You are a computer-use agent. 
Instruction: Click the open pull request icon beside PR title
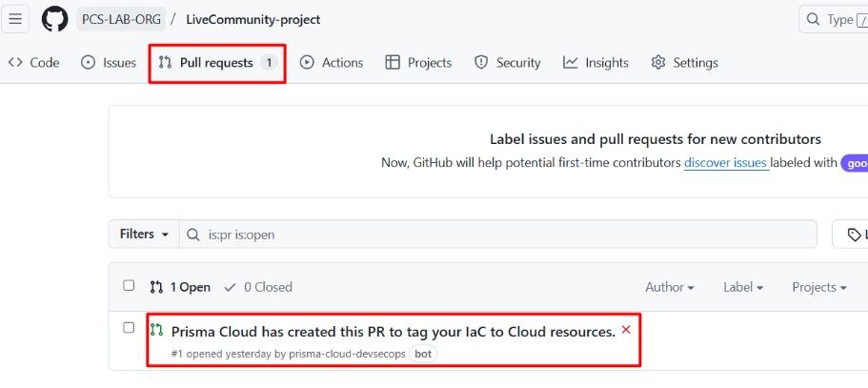click(156, 330)
